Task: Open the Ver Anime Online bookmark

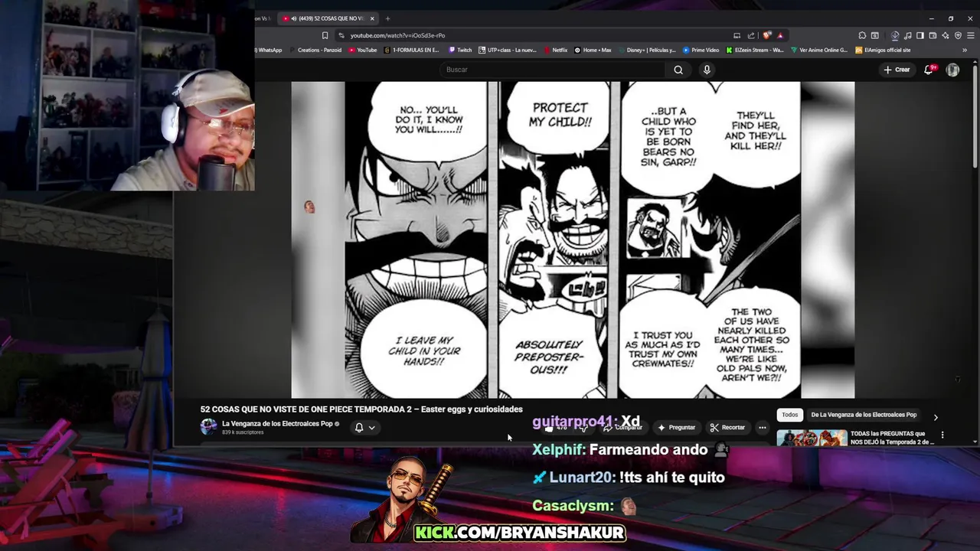Action: pyautogui.click(x=819, y=50)
